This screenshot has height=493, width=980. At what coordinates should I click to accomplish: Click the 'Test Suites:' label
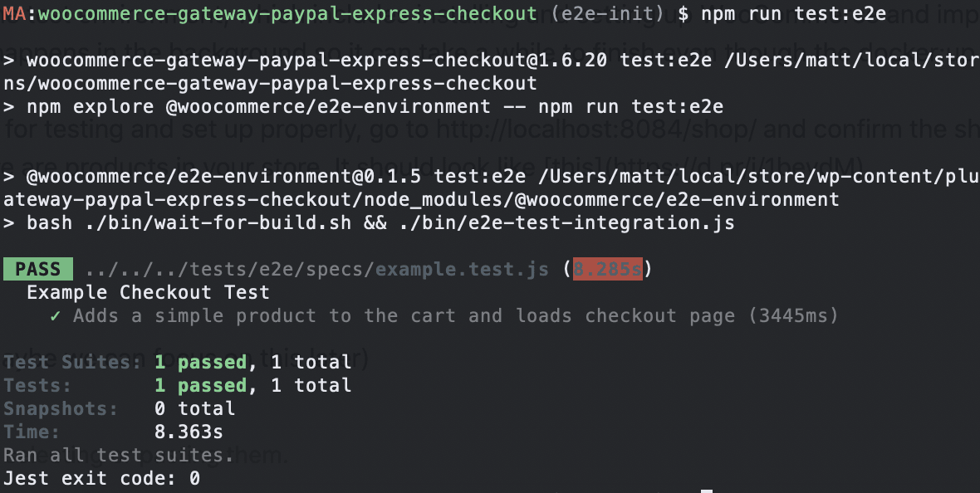point(72,362)
